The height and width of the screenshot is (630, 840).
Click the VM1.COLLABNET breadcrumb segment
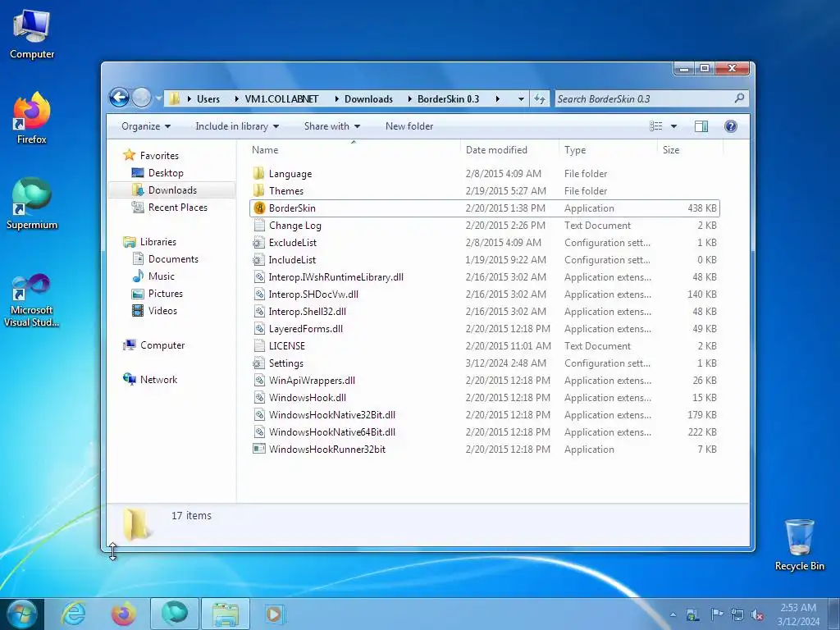point(281,99)
